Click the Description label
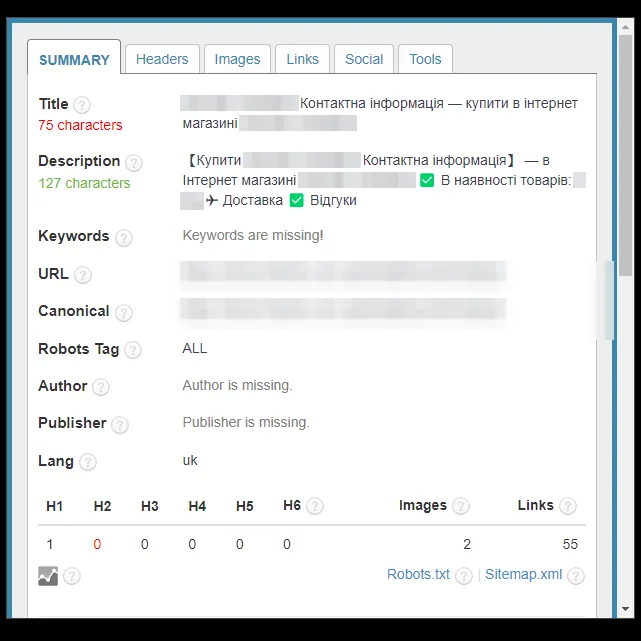This screenshot has height=641, width=641. (79, 161)
